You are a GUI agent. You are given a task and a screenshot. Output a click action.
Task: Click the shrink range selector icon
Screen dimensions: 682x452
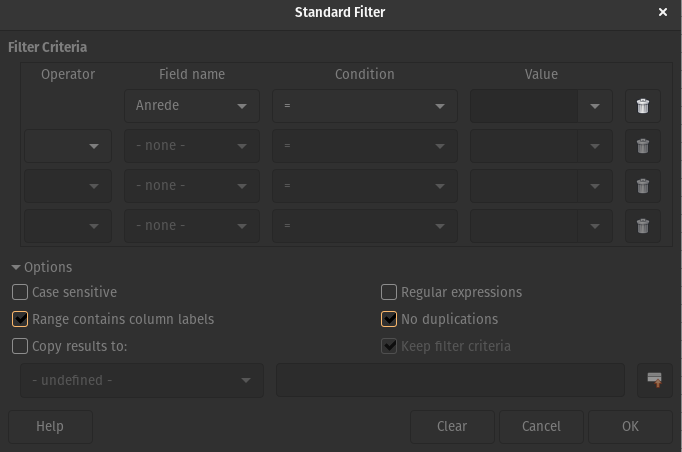(655, 380)
